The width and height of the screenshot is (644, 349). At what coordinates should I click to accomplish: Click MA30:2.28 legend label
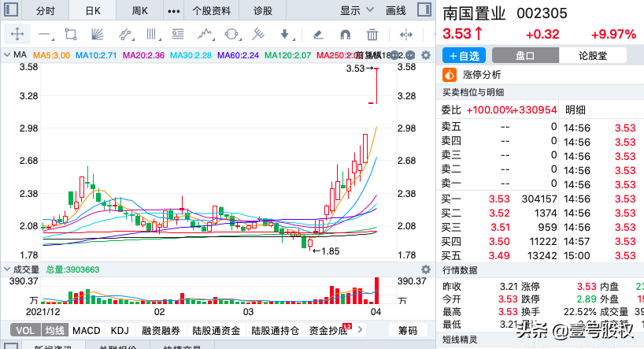tap(191, 55)
